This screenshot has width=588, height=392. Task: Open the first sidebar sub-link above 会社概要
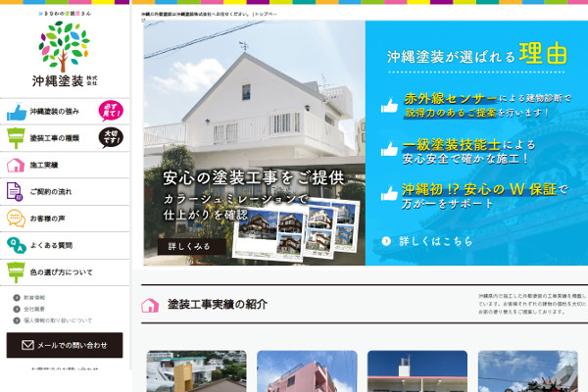pos(34,298)
